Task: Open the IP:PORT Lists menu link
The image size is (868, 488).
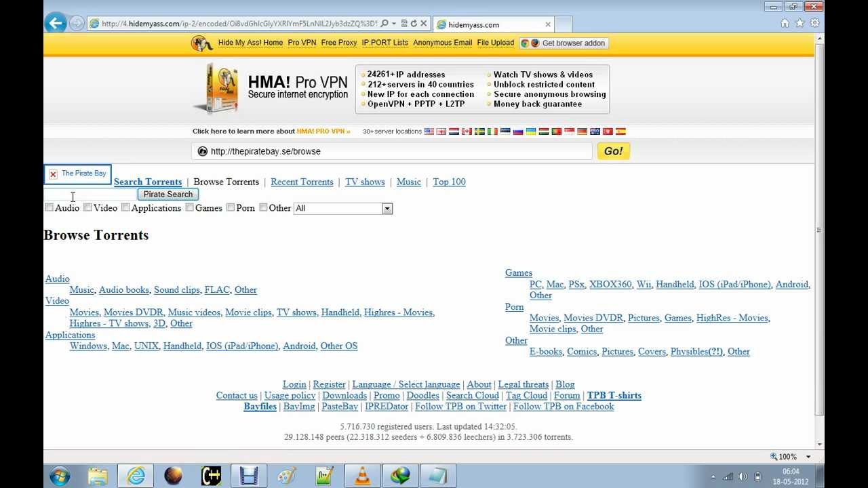Action: pyautogui.click(x=385, y=43)
